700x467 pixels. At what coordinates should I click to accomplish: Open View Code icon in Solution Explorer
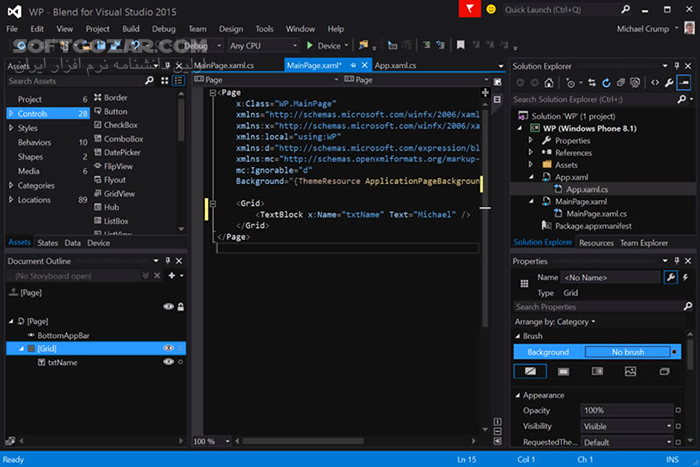click(655, 83)
